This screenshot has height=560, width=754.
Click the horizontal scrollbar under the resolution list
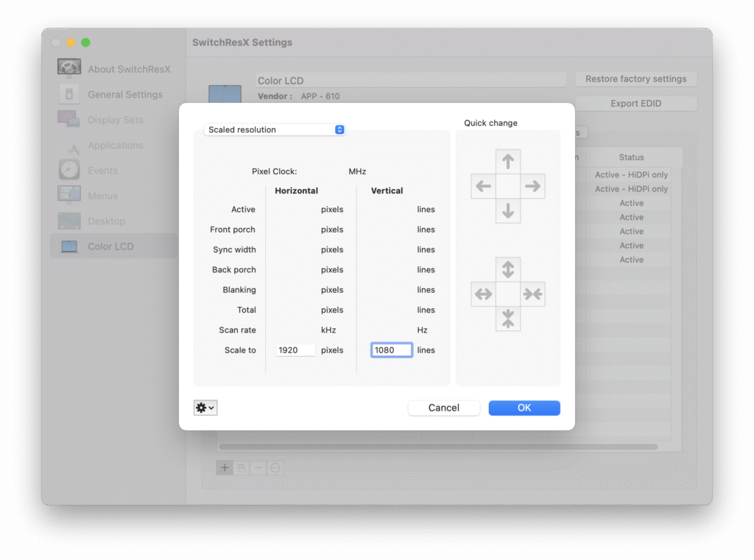[x=438, y=447]
